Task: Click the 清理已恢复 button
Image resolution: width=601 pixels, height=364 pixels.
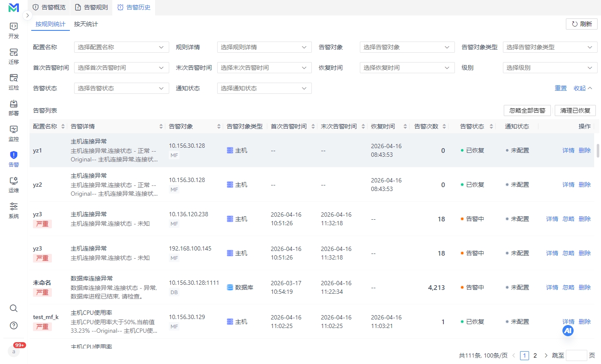Action: tap(575, 110)
